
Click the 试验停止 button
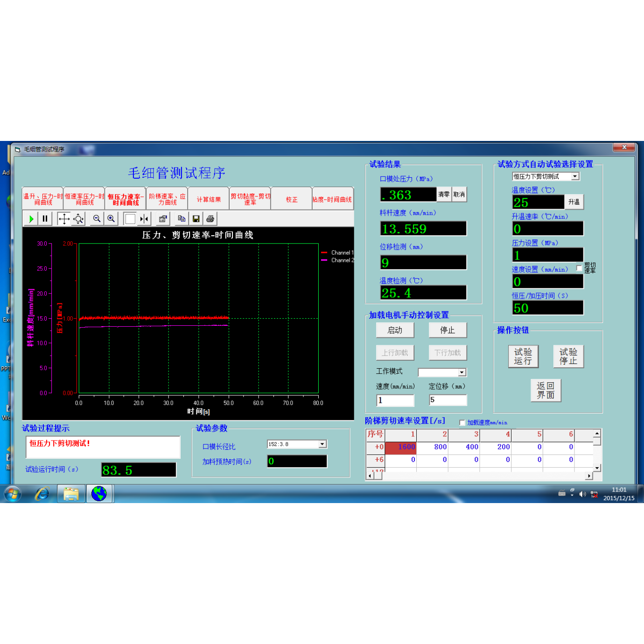point(568,357)
